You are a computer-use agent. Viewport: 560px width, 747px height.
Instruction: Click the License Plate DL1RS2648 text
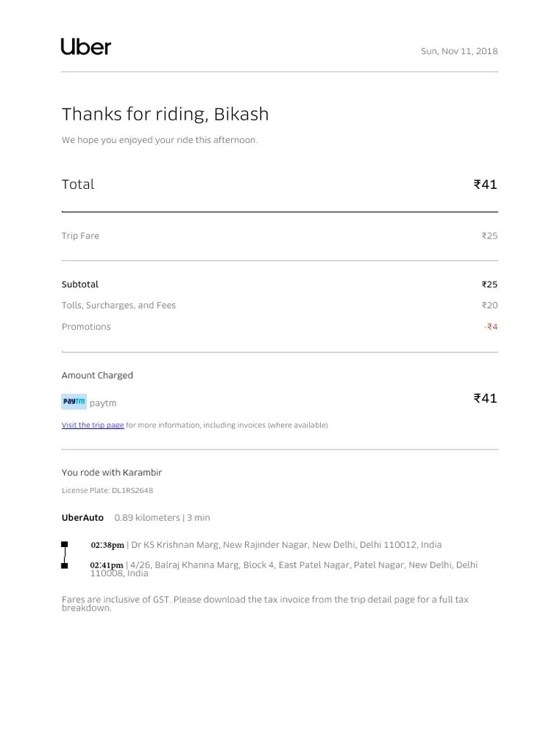(x=107, y=490)
